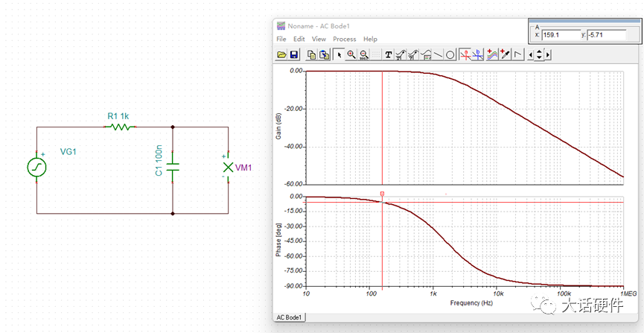
Task: Click the up-down arrows toolbar control
Action: 539,54
